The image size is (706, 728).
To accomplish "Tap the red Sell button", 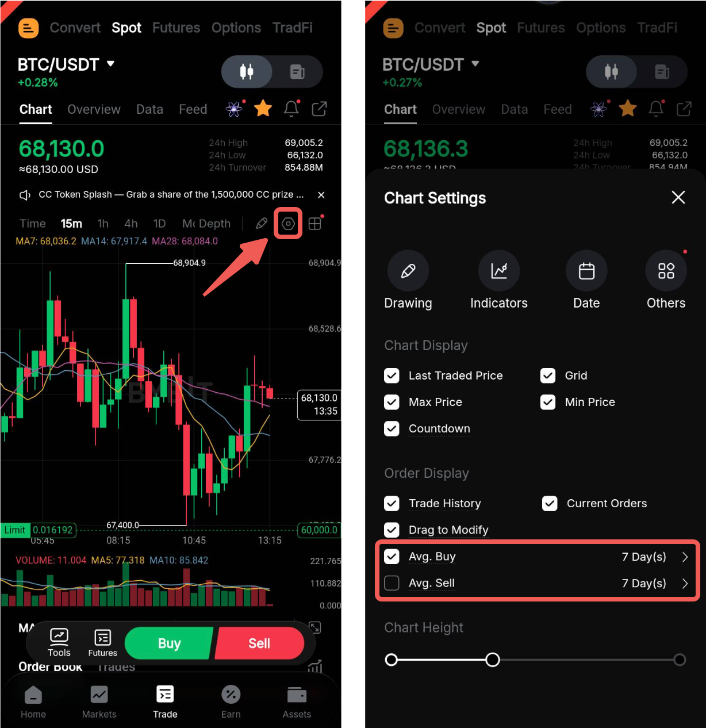I will (259, 643).
